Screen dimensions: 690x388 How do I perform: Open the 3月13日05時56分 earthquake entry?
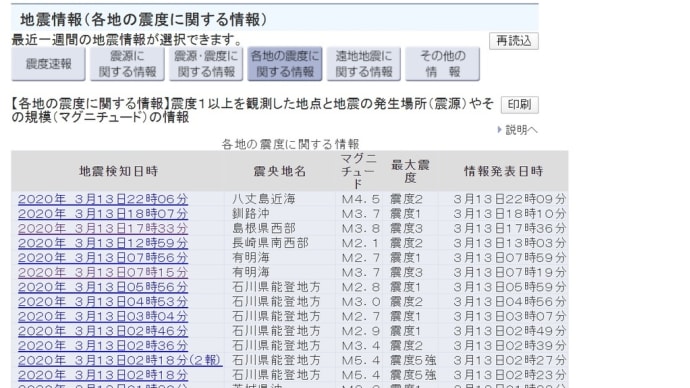103,287
